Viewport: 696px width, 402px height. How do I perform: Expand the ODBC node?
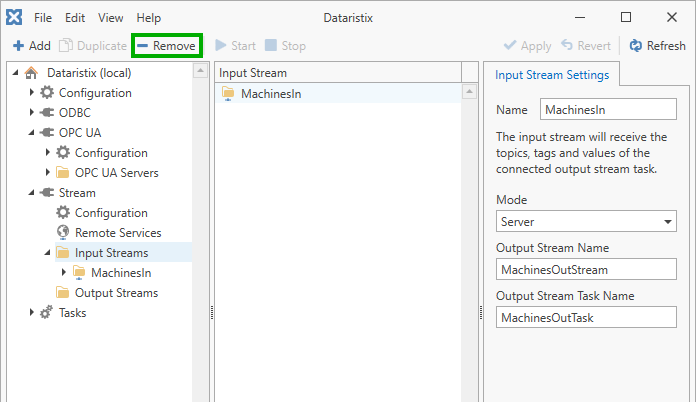32,112
